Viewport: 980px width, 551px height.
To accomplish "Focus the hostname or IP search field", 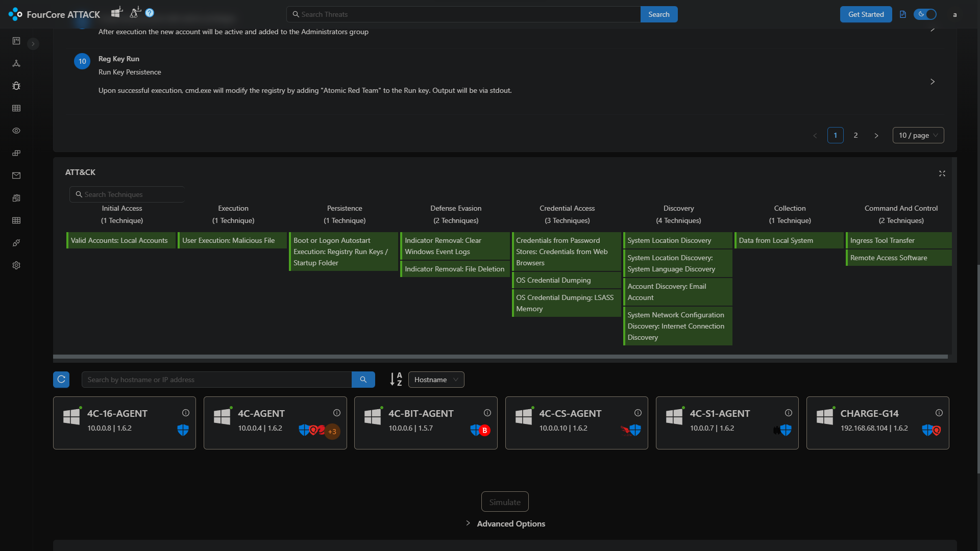I will coord(216,380).
